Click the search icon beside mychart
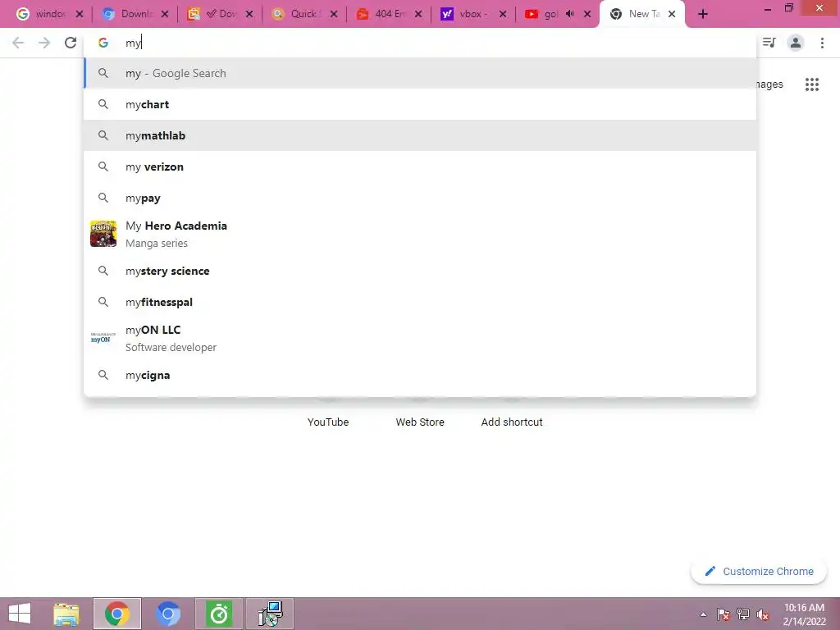The image size is (840, 630). 103,104
